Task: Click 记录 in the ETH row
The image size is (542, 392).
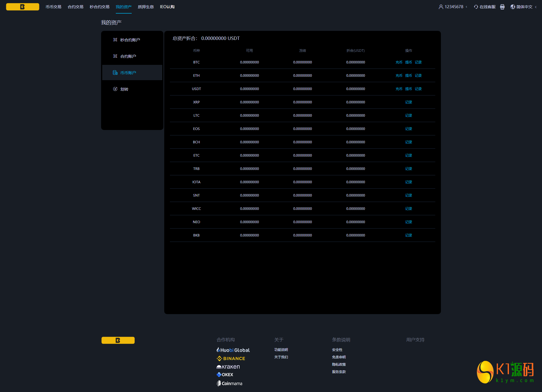Action: [x=418, y=76]
